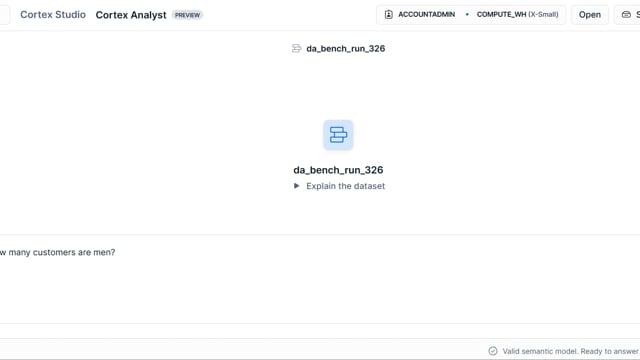
Task: Open Cortex Studio breadcrumb link
Action: pos(53,15)
